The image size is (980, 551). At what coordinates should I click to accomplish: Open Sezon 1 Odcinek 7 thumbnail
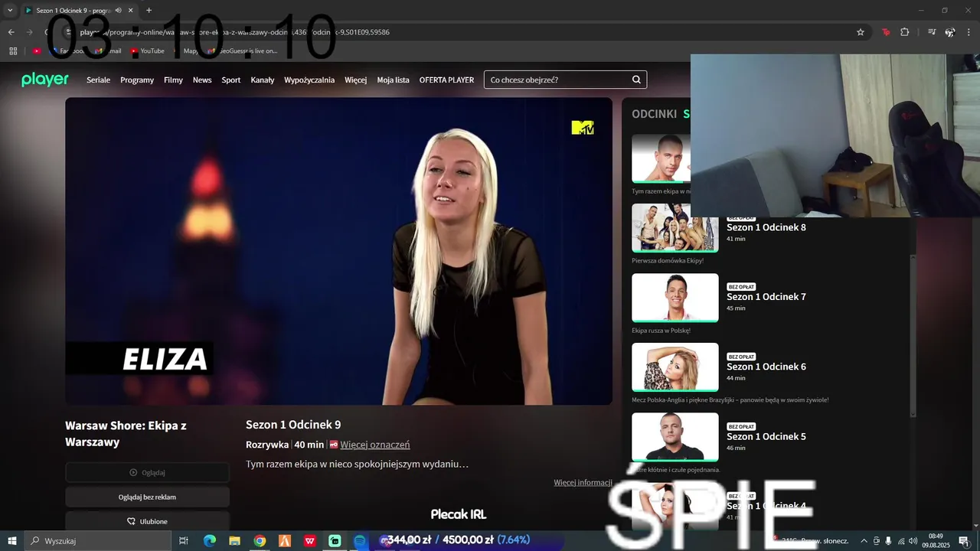675,298
